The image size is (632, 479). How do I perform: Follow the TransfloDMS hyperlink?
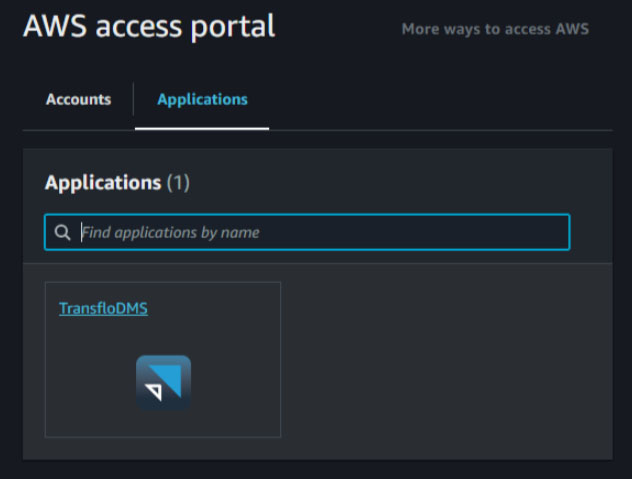click(x=103, y=308)
